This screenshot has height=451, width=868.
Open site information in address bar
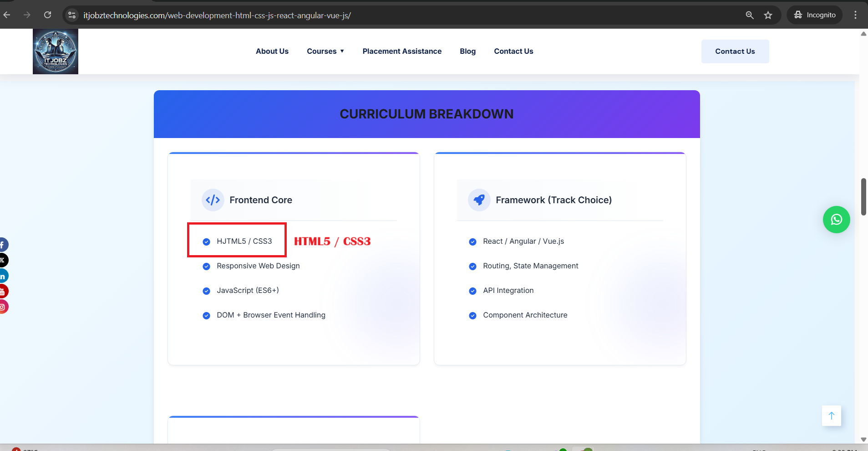point(72,15)
